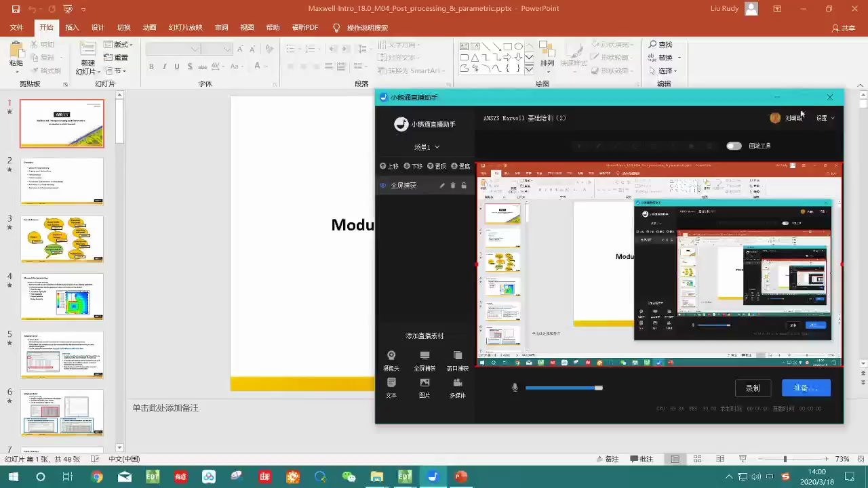The height and width of the screenshot is (488, 868).
Task: Open the Animations (动画) tab
Action: [x=149, y=28]
